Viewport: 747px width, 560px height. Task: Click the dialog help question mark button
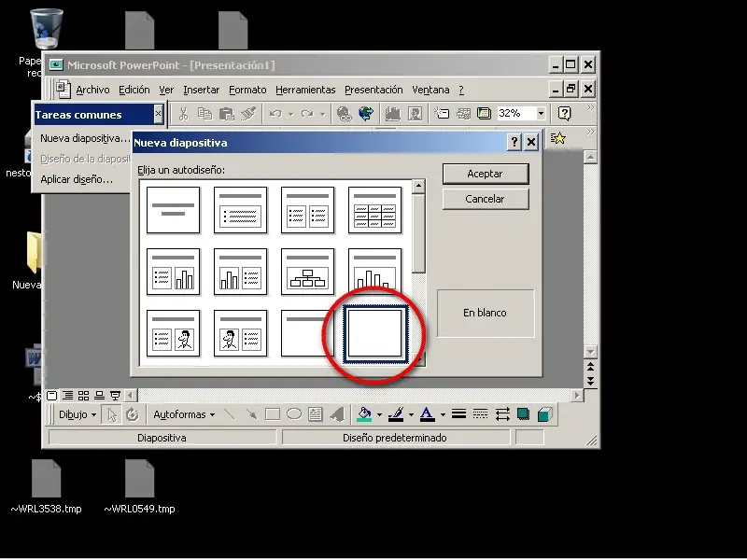[514, 142]
